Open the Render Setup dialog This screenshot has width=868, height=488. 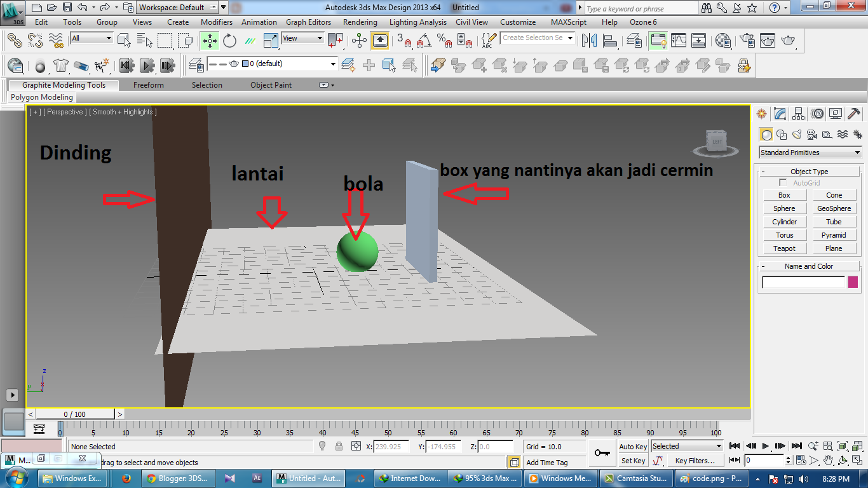747,40
